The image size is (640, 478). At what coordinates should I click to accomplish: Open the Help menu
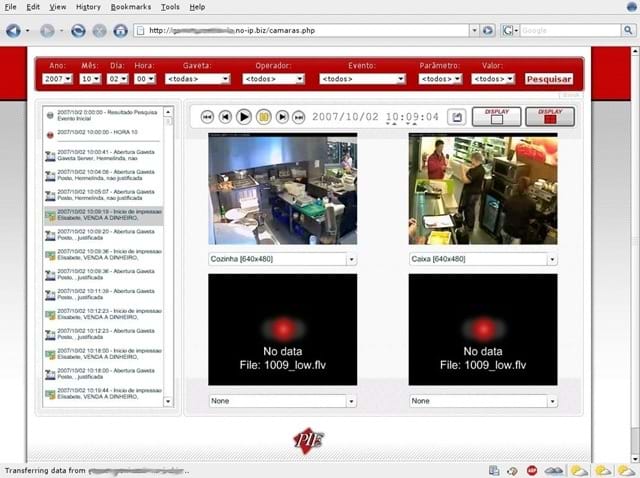click(197, 7)
